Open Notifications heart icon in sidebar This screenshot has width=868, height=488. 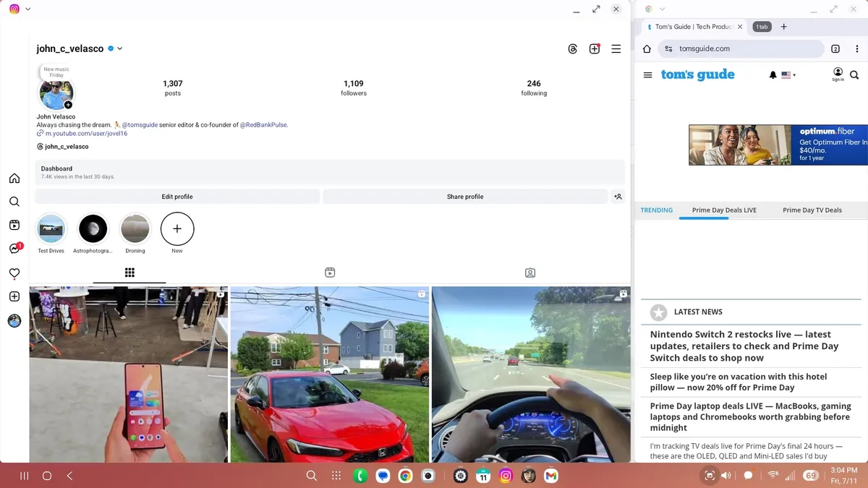click(x=14, y=273)
